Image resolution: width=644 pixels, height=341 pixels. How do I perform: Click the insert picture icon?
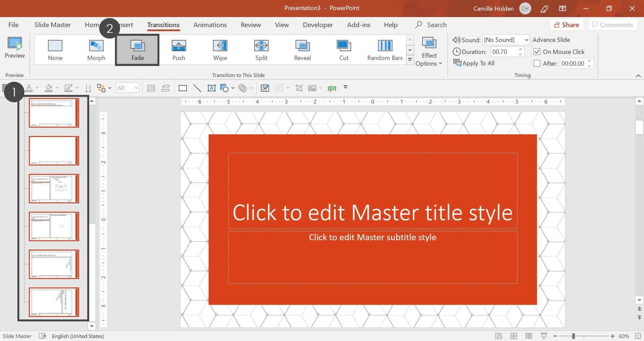tap(312, 88)
